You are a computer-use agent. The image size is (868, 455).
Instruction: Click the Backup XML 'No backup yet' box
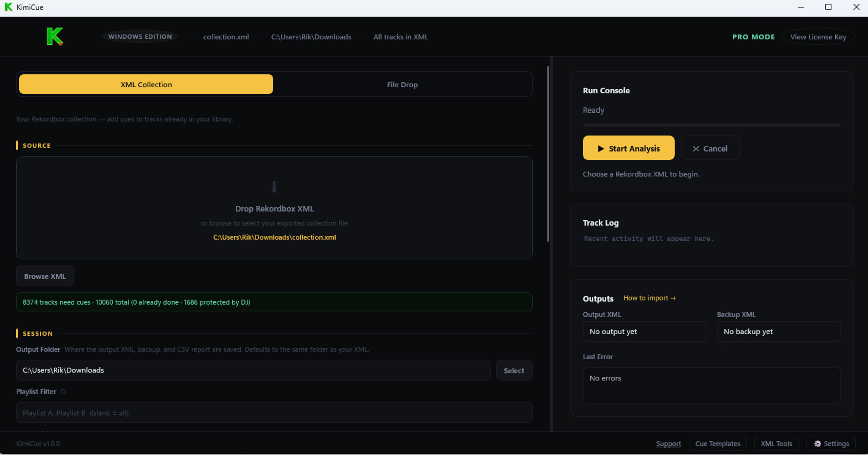778,331
